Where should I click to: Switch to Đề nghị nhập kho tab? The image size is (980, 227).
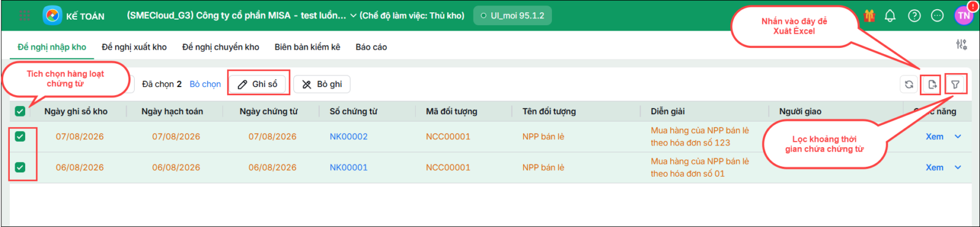coord(52,47)
